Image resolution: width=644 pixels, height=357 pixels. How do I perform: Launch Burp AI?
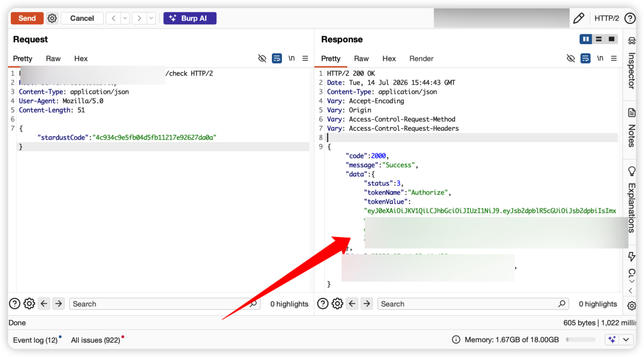click(190, 18)
